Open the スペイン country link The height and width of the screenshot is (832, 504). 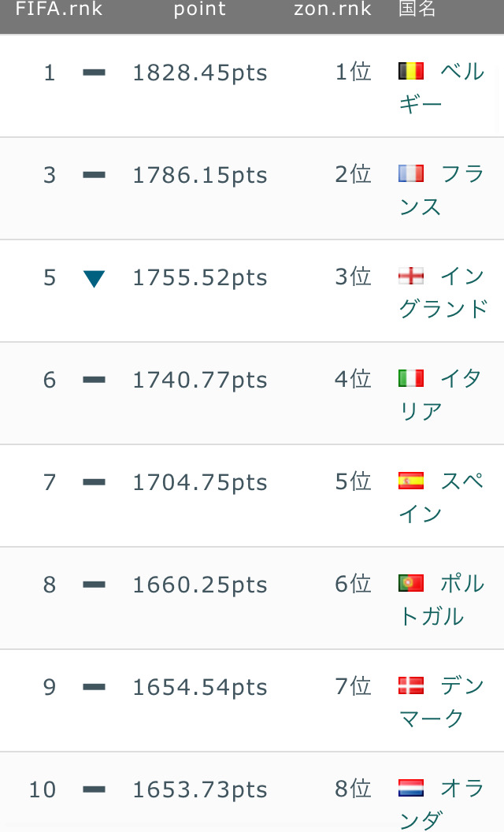click(x=442, y=497)
